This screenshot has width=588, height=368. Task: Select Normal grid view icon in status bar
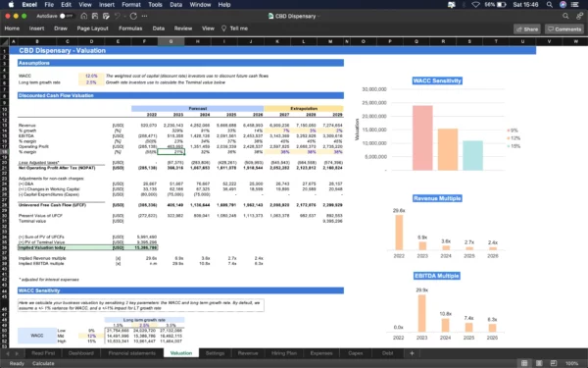point(524,363)
